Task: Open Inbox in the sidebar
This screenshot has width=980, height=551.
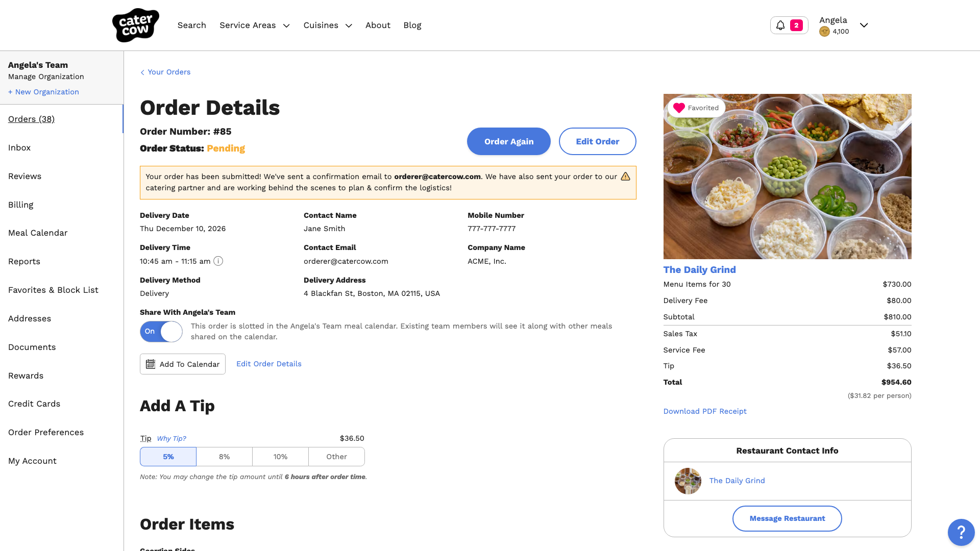Action: click(19, 147)
